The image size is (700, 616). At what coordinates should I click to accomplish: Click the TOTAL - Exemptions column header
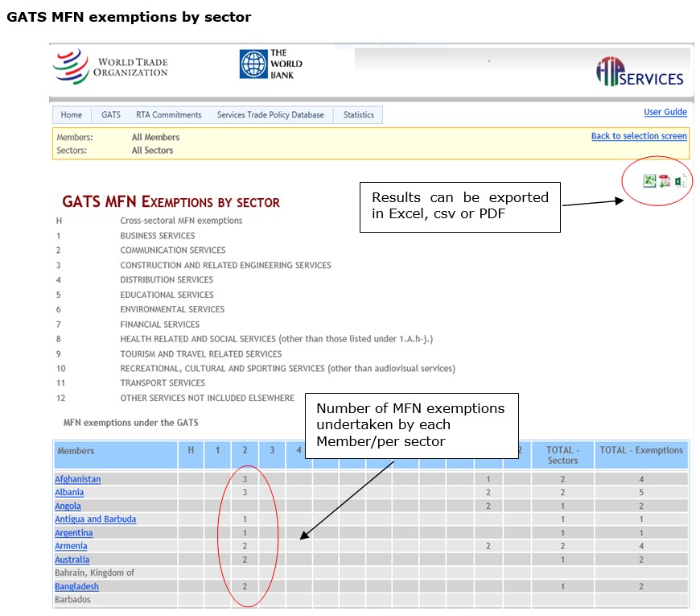point(641,455)
